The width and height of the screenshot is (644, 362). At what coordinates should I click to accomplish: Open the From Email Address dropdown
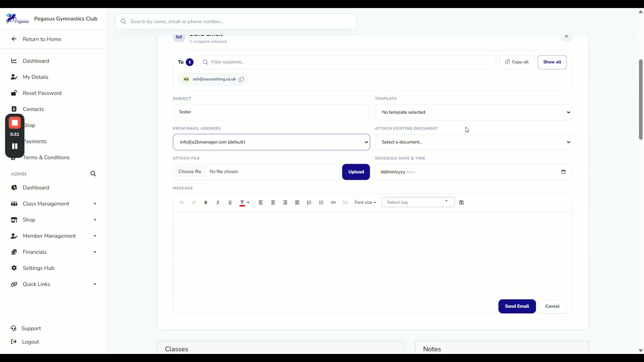click(271, 142)
